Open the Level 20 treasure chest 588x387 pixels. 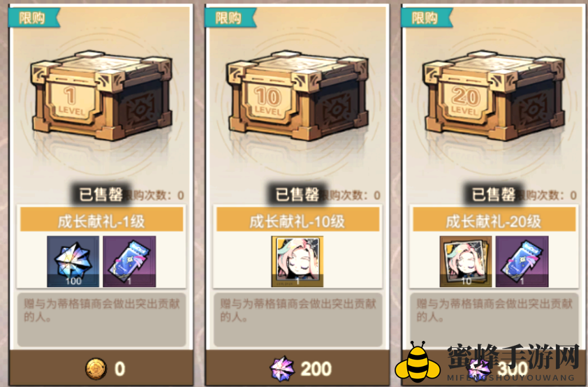point(494,95)
